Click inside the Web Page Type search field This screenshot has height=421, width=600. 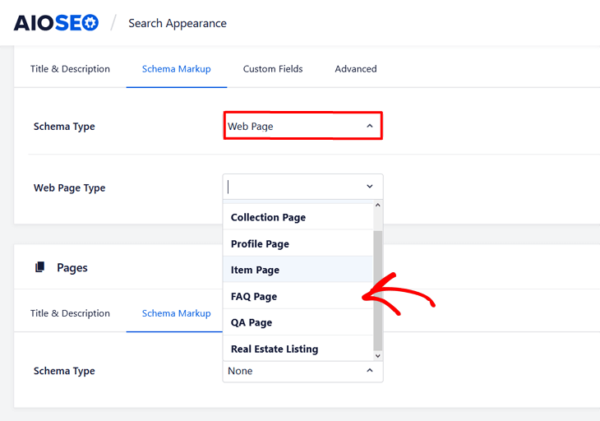[x=295, y=186]
